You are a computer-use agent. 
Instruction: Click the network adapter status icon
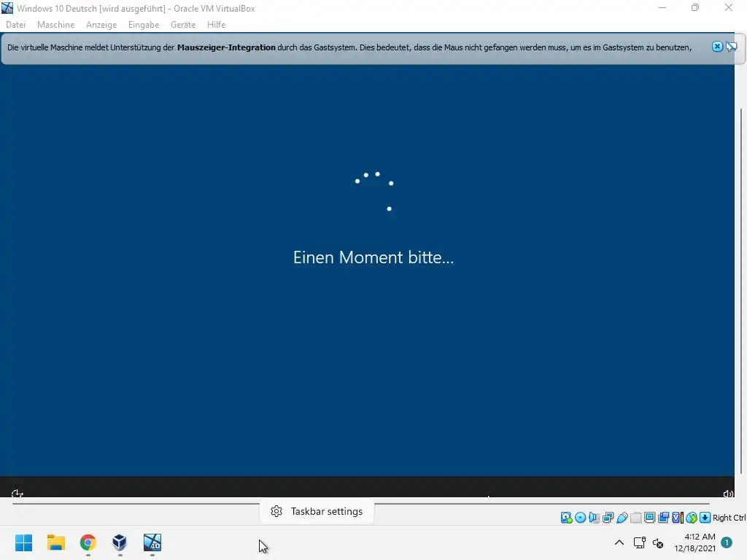coord(608,518)
